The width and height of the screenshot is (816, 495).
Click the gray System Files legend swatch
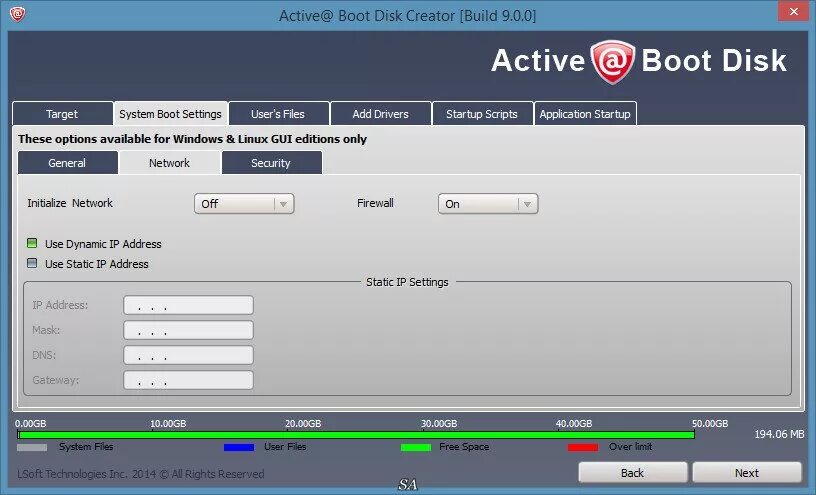(x=32, y=447)
